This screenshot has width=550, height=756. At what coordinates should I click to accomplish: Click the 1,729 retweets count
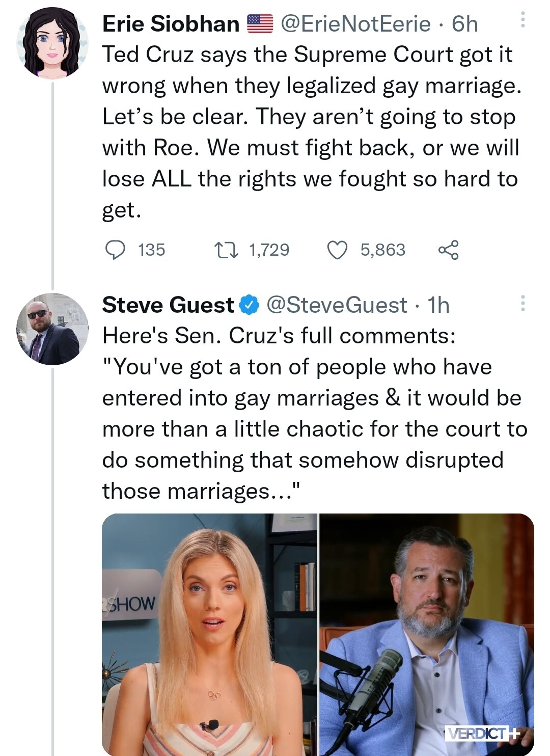click(x=269, y=250)
